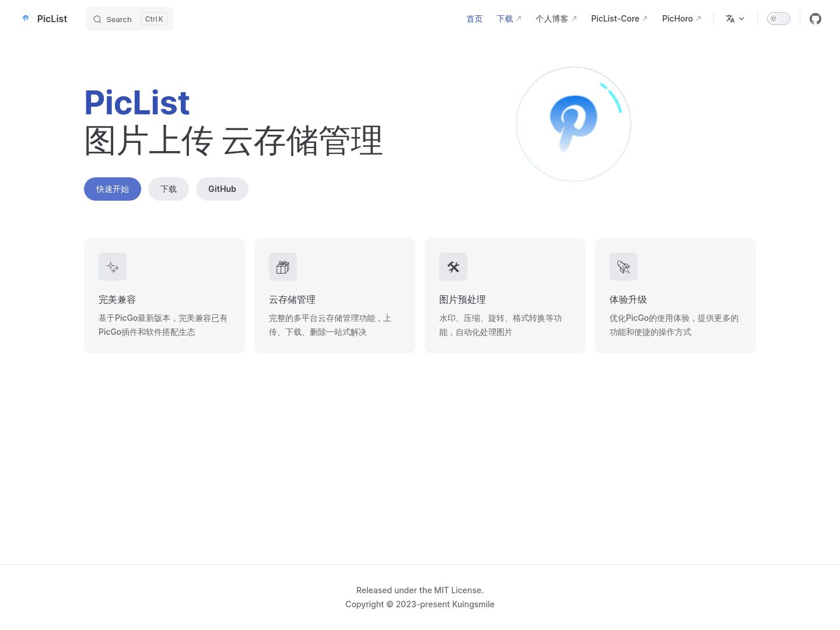Open PicList-Core nav link
840x630 pixels.
619,19
